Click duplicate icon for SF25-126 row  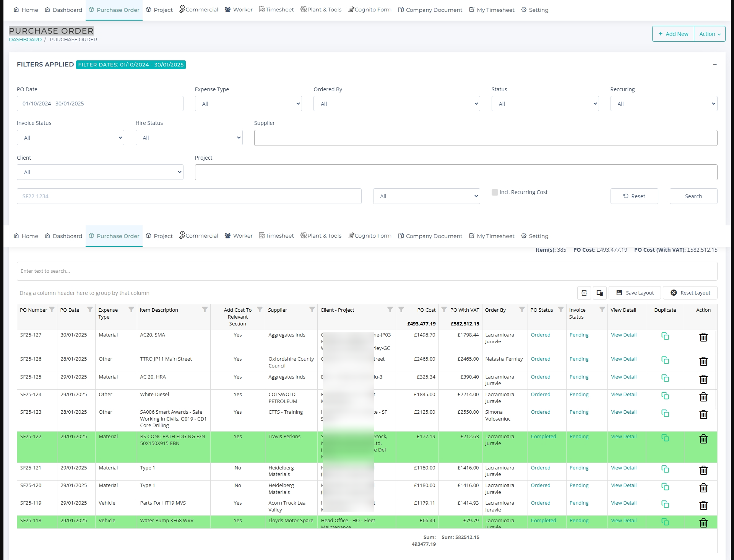[x=665, y=360]
